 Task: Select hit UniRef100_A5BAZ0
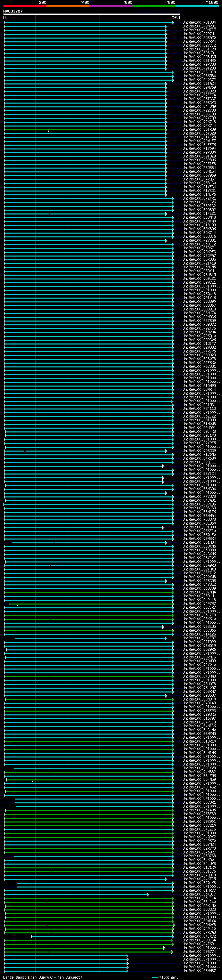point(199,38)
